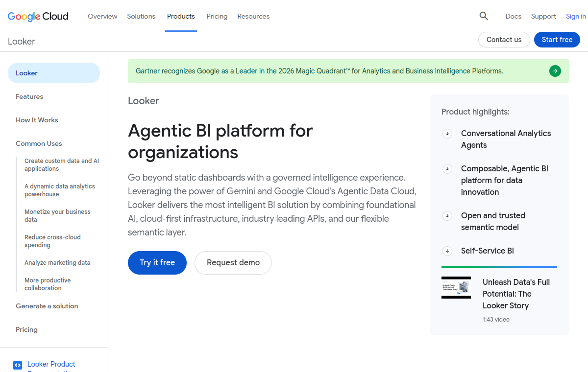Image resolution: width=588 pixels, height=372 pixels.
Task: Go to Features in the sidebar
Action: coord(29,96)
